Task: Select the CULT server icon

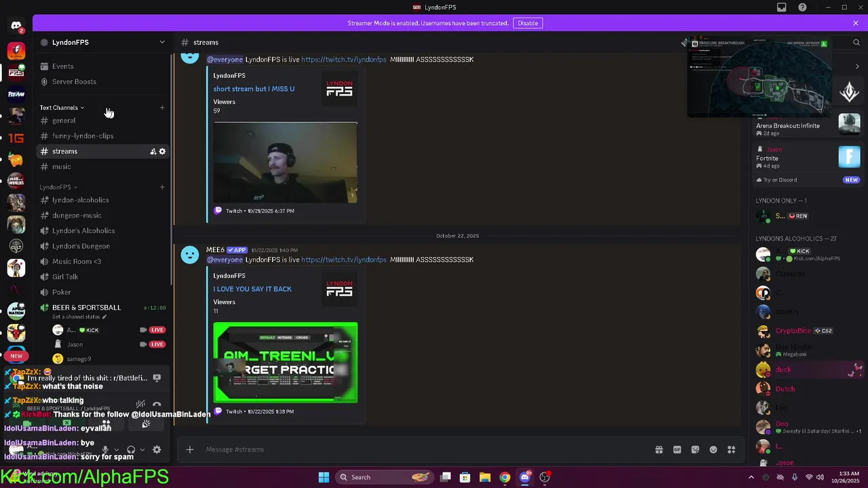Action: click(16, 245)
